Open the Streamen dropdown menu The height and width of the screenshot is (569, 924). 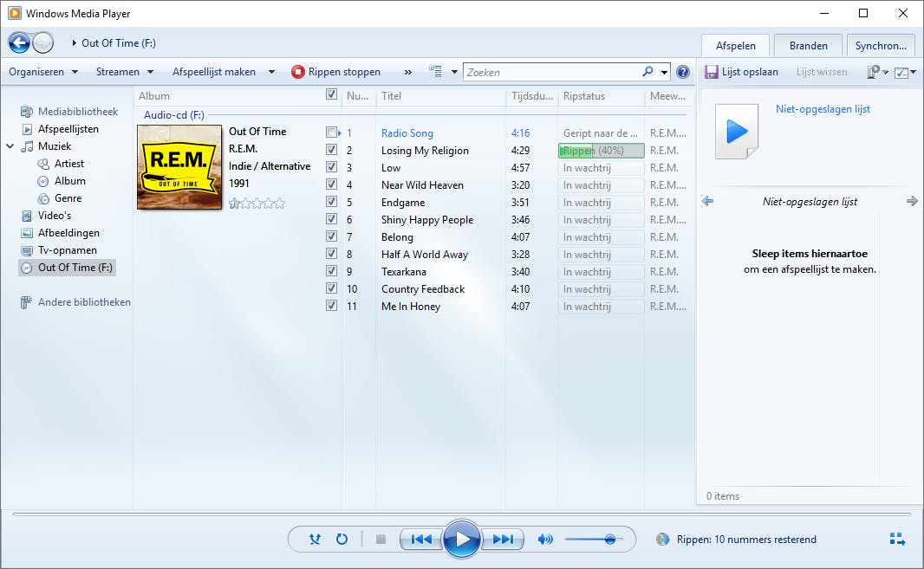click(x=124, y=72)
